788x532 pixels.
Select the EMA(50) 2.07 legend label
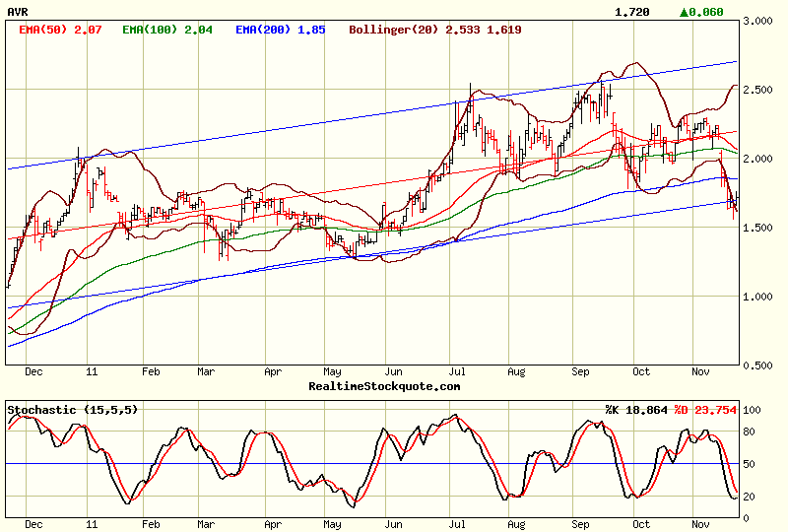coord(62,30)
